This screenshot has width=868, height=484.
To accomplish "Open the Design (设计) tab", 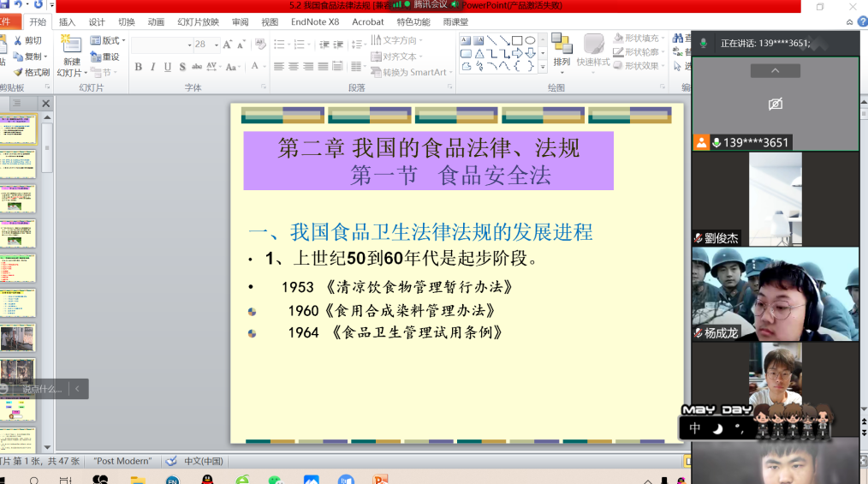I will (x=97, y=22).
